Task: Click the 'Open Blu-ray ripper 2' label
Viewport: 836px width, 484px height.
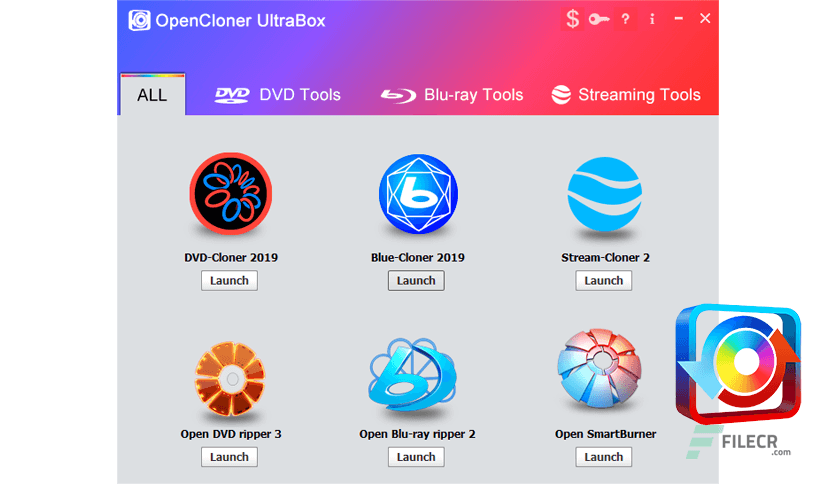Action: 417,434
